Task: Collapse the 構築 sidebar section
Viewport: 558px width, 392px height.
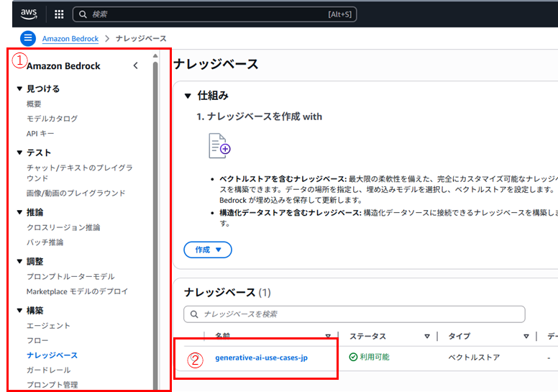Action: pos(20,311)
